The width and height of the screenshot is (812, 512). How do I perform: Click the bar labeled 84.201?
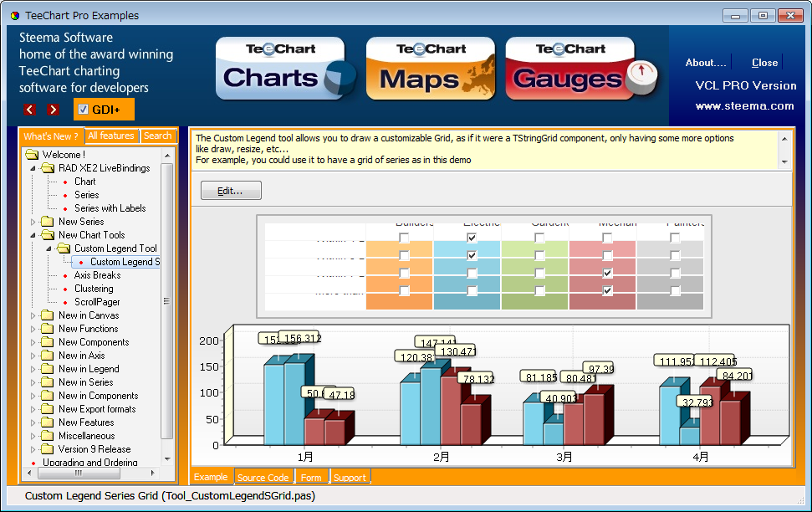coord(732,422)
